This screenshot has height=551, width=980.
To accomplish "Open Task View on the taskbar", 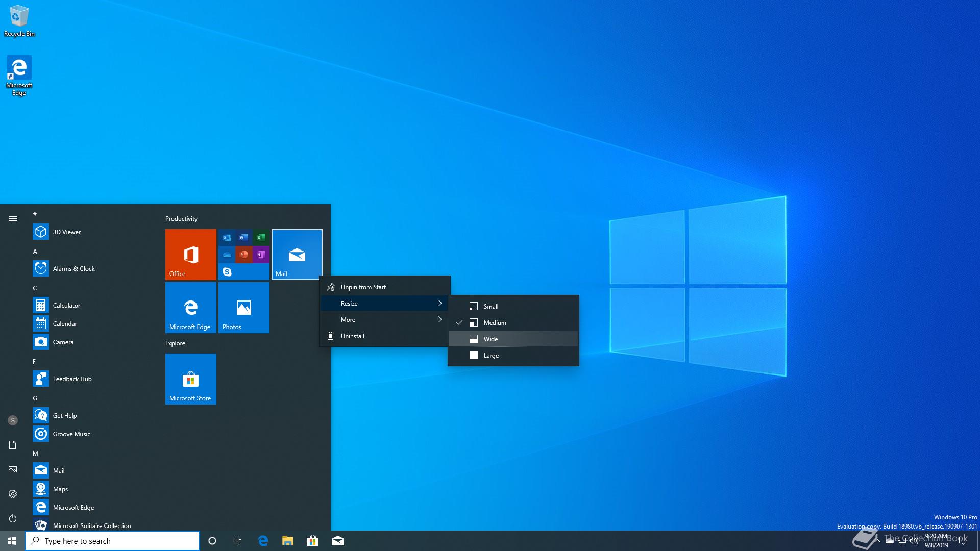I will [237, 541].
